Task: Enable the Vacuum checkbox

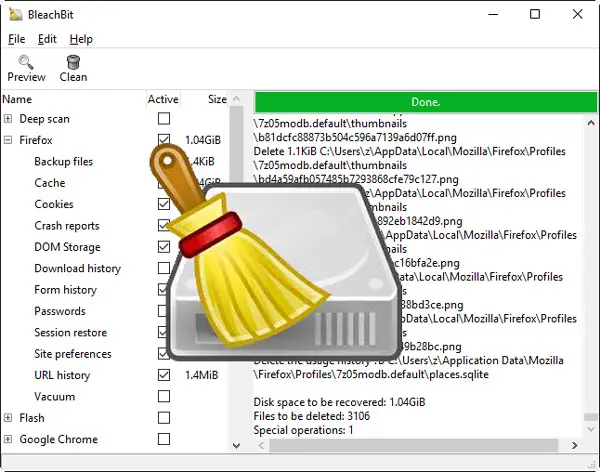Action: 164,396
